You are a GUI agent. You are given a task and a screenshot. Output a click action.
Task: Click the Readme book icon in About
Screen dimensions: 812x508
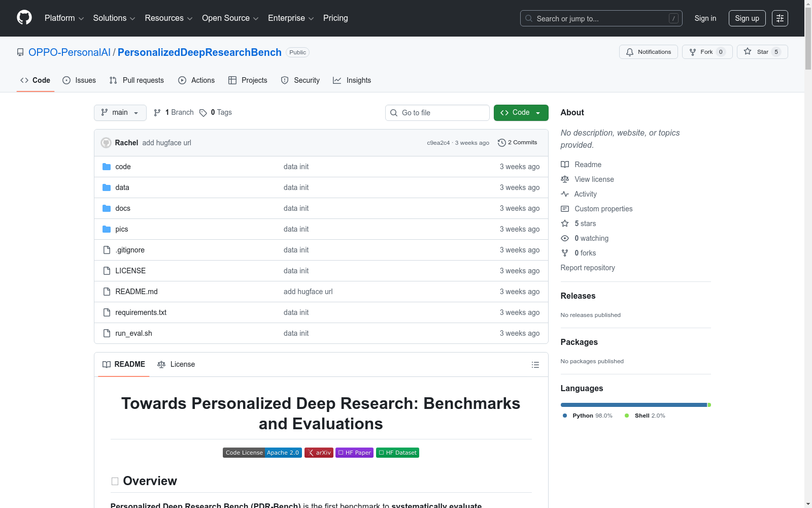(x=565, y=165)
